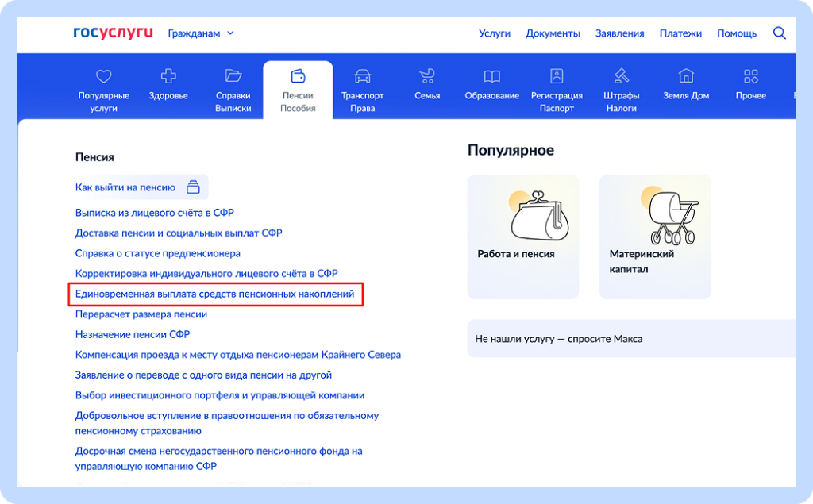Open Досрочная смена негосударственного пенсионного фонда link
Image resolution: width=813 pixels, height=504 pixels.
coord(219,459)
